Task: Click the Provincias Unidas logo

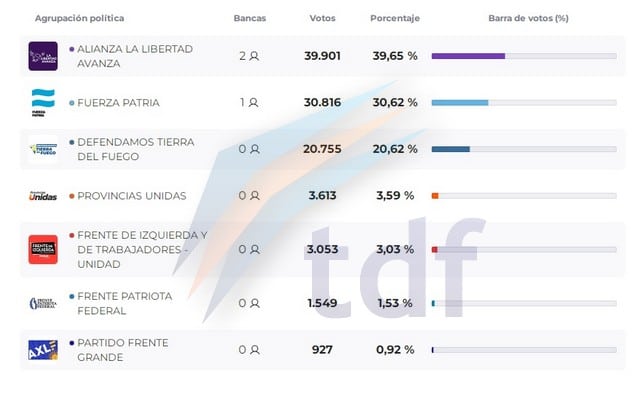Action: pyautogui.click(x=43, y=196)
